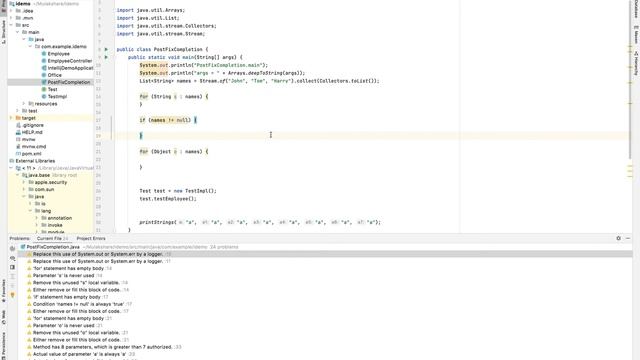This screenshot has width=640, height=360.
Task: Open the Test class in project tree
Action: (x=52, y=89)
